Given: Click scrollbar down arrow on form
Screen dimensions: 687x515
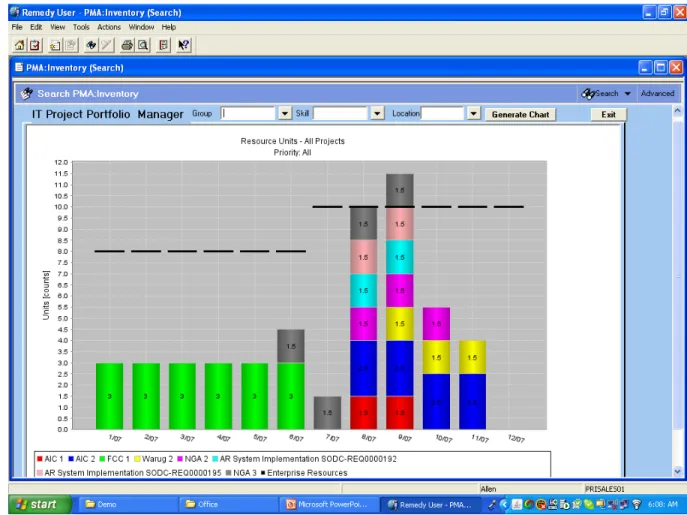Looking at the screenshot, I should coord(677,472).
